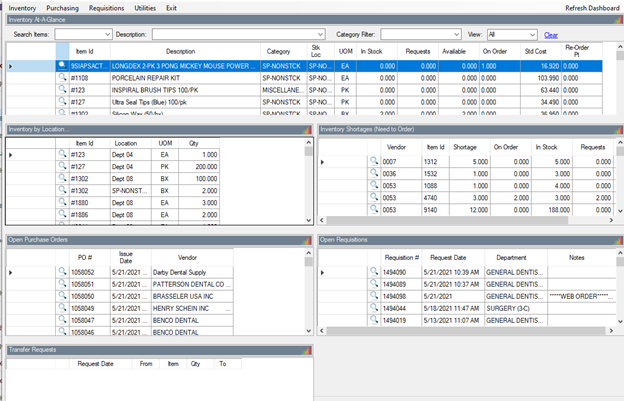The image size is (624, 401).
Task: Click chart icon in Inventory by Location header
Action: point(307,129)
